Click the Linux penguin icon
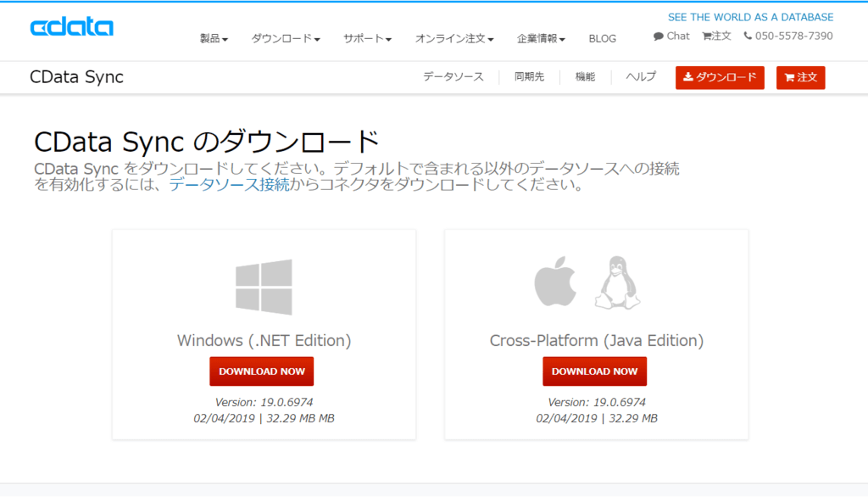The height and width of the screenshot is (497, 868). (618, 282)
